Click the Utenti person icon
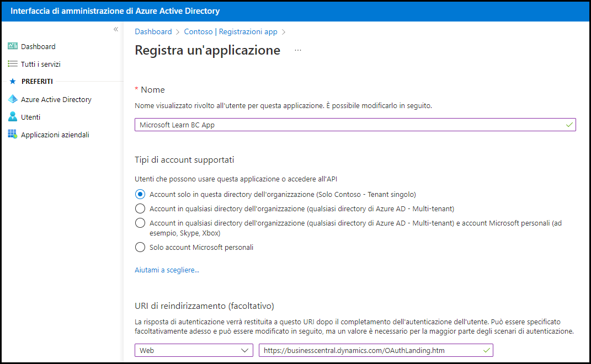The image size is (591, 364). pyautogui.click(x=13, y=117)
